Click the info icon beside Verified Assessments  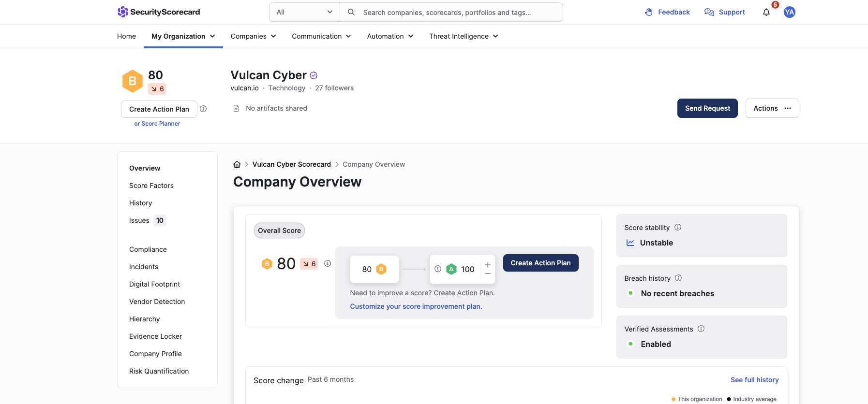(701, 329)
